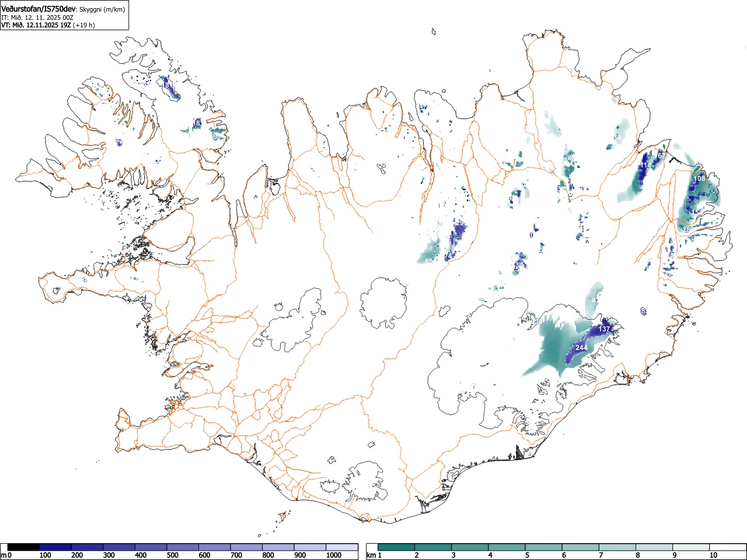Viewport: 747px width, 560px height.
Task: Click the '8' label on the km scale
Action: click(637, 555)
